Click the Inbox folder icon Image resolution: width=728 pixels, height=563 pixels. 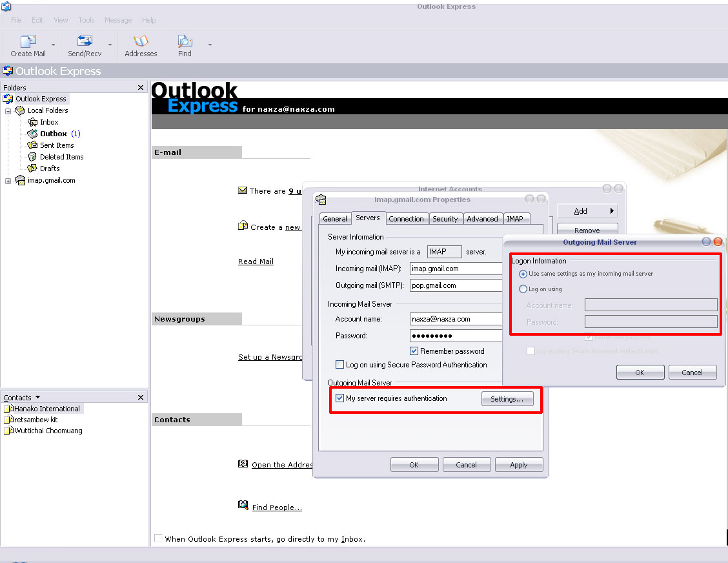32,122
